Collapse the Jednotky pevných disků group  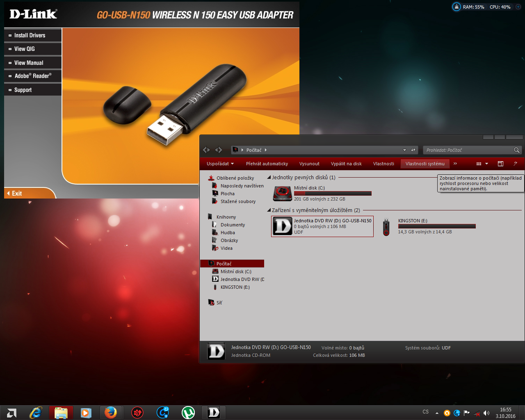(x=269, y=178)
